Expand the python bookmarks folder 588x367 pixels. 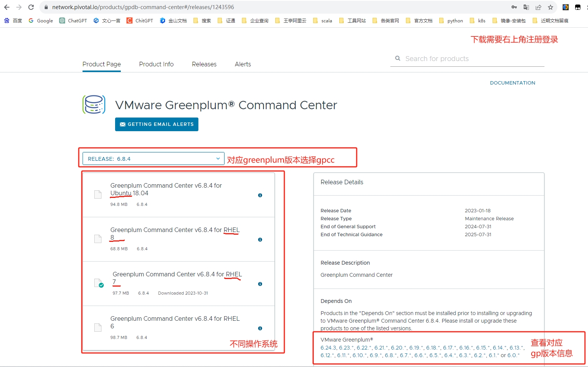tap(451, 20)
